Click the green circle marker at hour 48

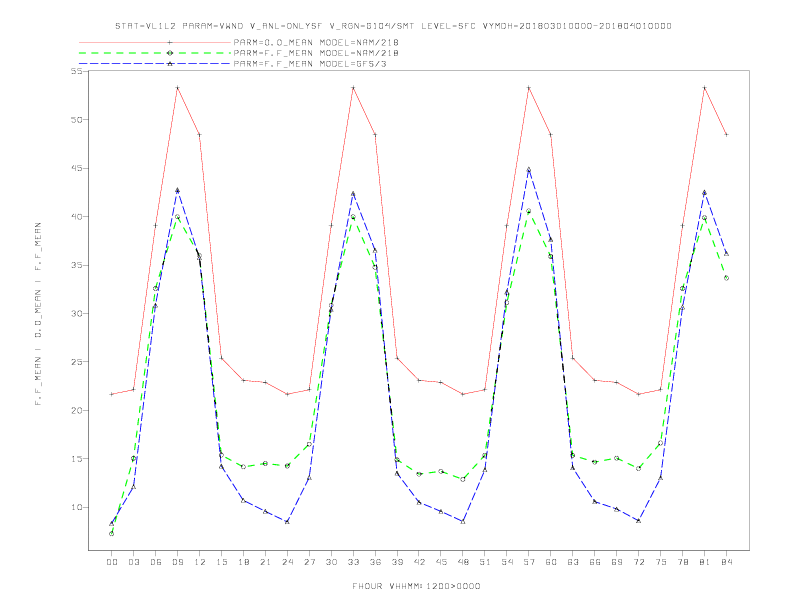pyautogui.click(x=463, y=479)
